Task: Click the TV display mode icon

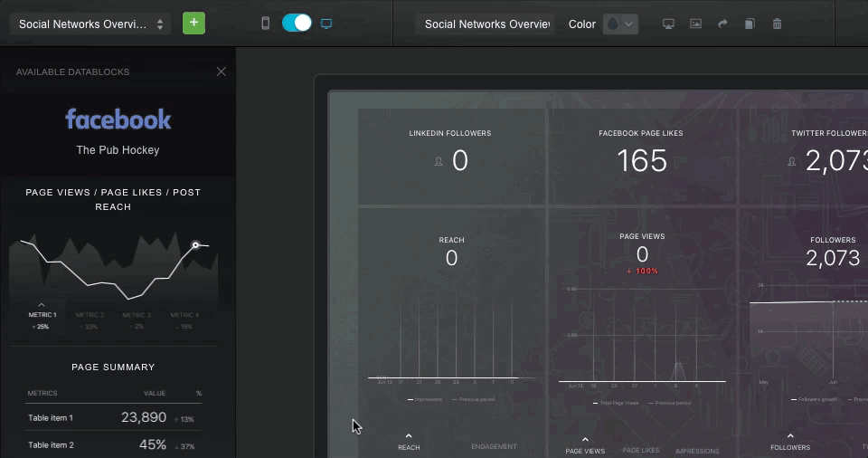Action: point(668,24)
